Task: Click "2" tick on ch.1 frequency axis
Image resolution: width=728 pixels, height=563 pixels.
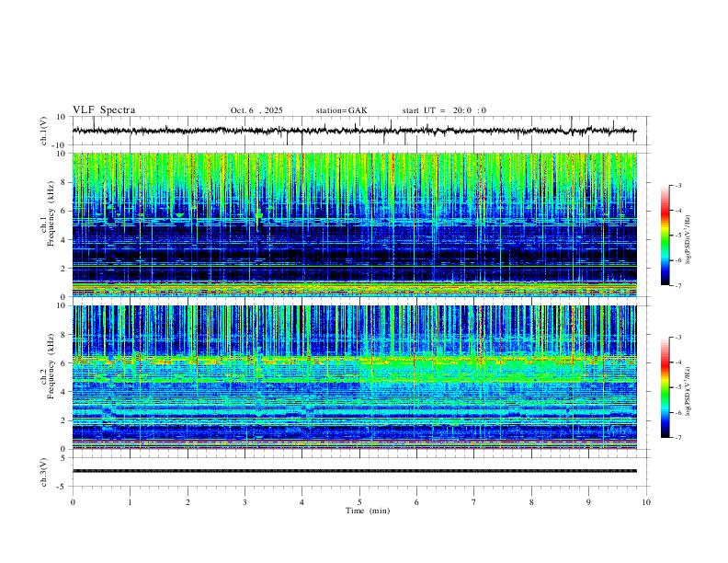Action: click(x=63, y=269)
